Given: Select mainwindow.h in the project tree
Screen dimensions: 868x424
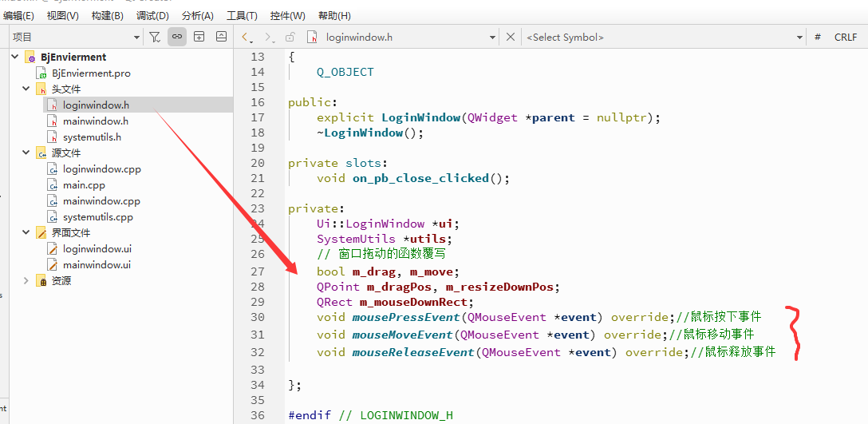Looking at the screenshot, I should pos(96,121).
